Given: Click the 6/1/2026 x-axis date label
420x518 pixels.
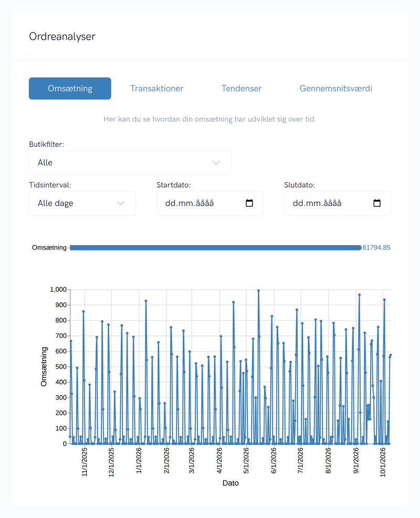Looking at the screenshot, I should (274, 460).
